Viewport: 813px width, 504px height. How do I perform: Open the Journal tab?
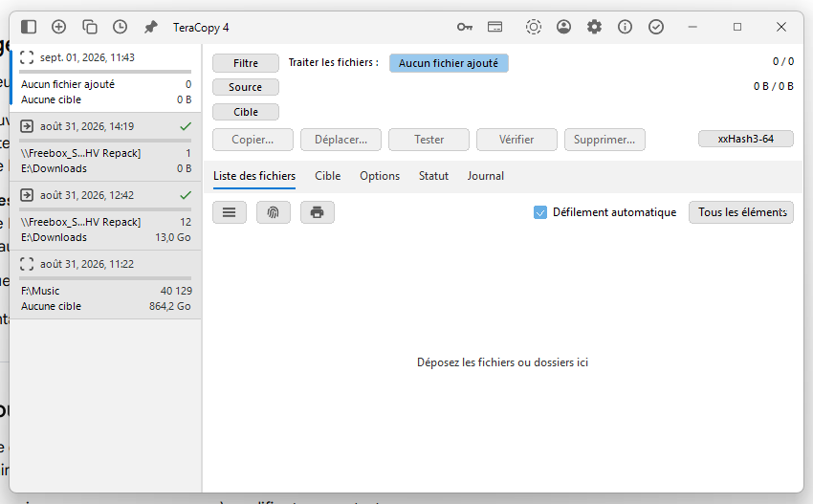pyautogui.click(x=485, y=176)
